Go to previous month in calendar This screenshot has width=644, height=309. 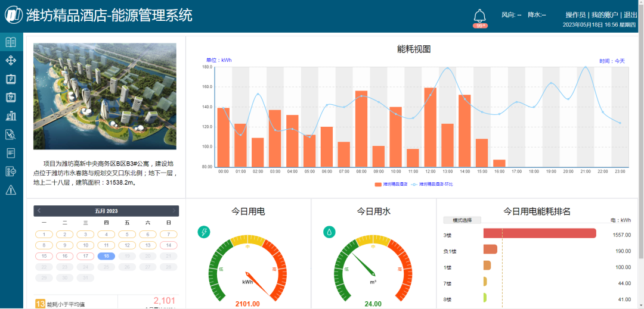coord(39,211)
